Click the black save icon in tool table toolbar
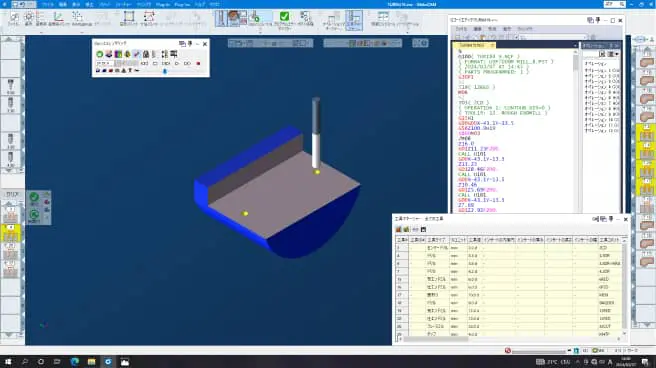656x368 pixels. 423,230
